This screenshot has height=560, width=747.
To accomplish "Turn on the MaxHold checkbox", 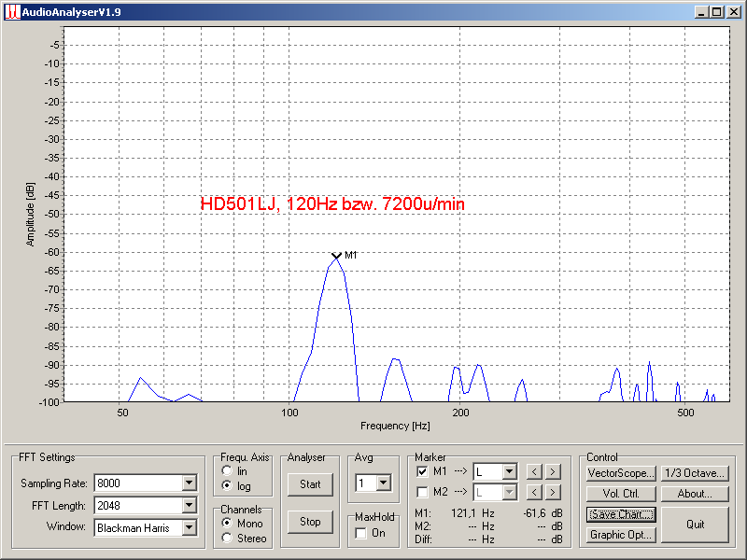I will pos(361,533).
